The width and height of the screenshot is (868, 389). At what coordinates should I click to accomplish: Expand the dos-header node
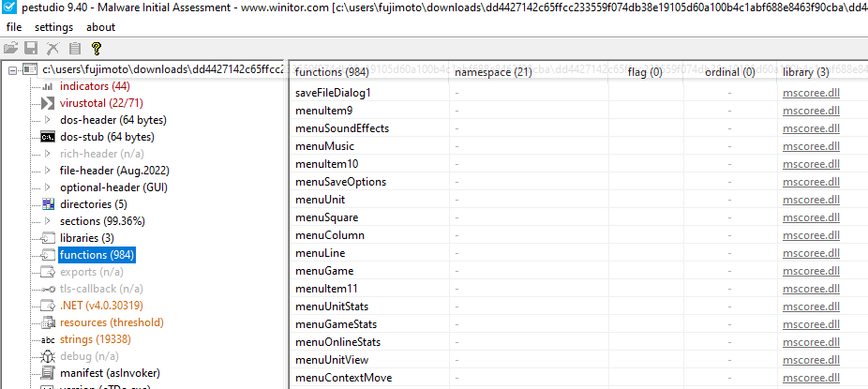tap(48, 120)
